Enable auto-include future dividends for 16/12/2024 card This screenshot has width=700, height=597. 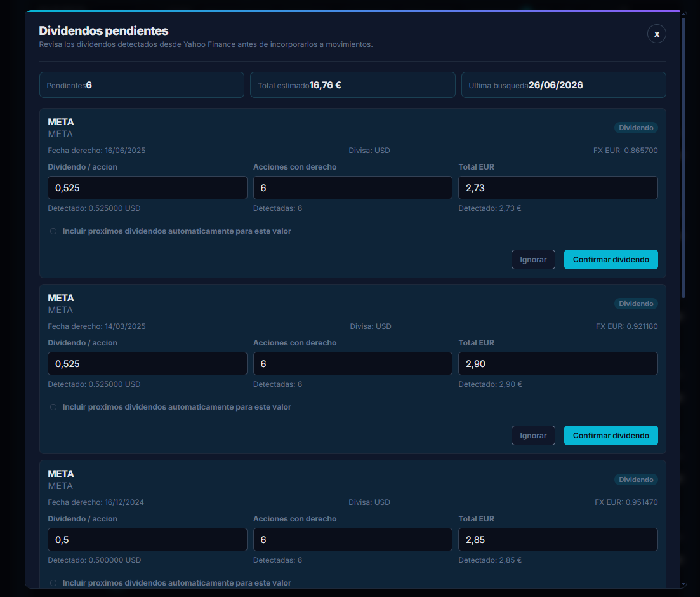(x=53, y=583)
